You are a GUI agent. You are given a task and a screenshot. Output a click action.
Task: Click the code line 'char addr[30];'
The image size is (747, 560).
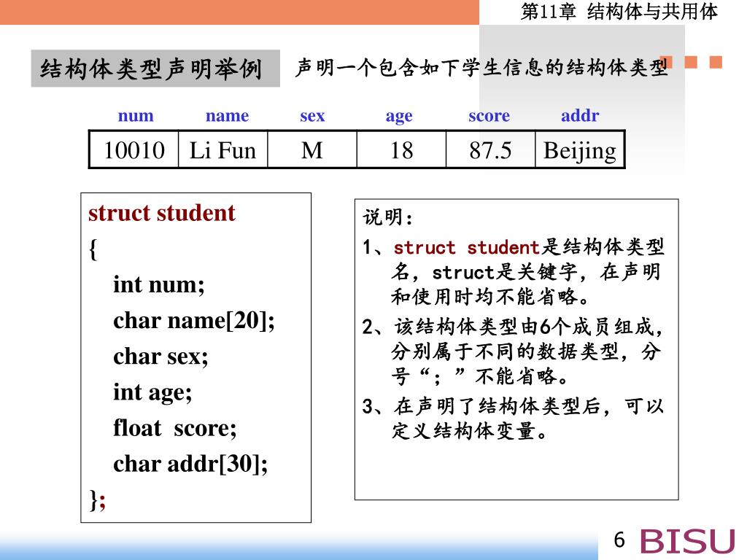tap(190, 464)
